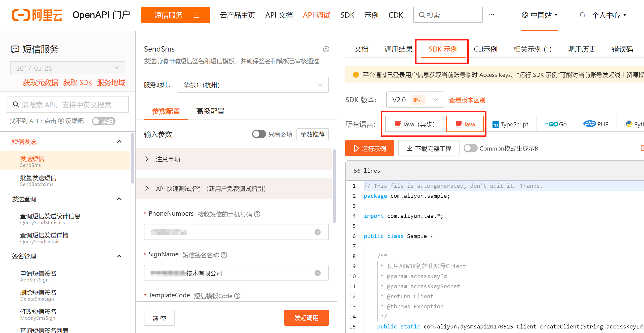Open the 服务地址 region dropdown
This screenshot has height=333, width=644.
[253, 85]
